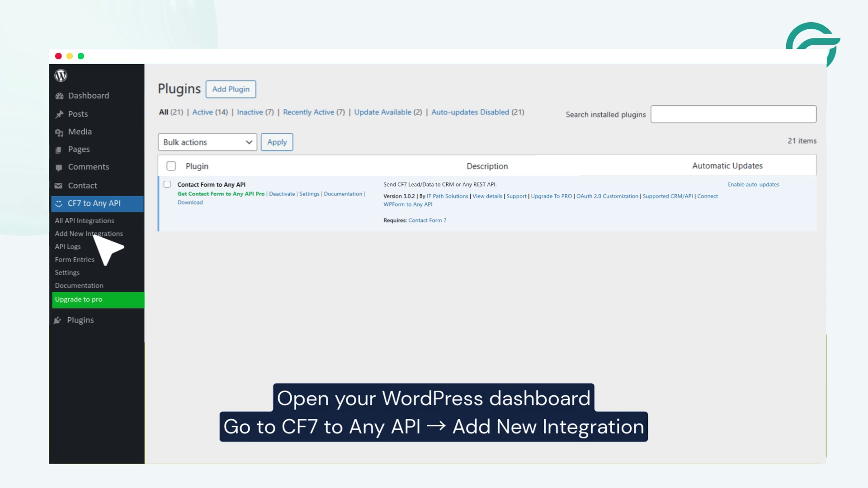
Task: Open the Dashboard via its gauge icon
Action: (59, 95)
